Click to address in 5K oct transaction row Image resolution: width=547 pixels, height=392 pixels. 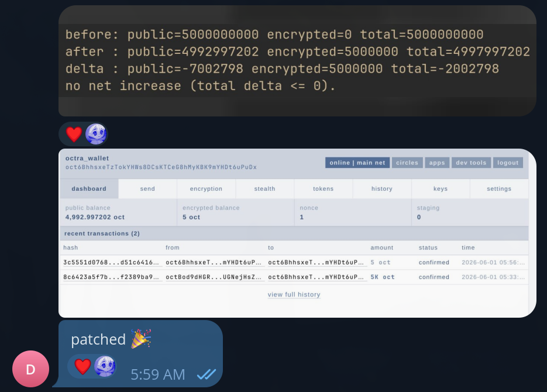click(316, 277)
